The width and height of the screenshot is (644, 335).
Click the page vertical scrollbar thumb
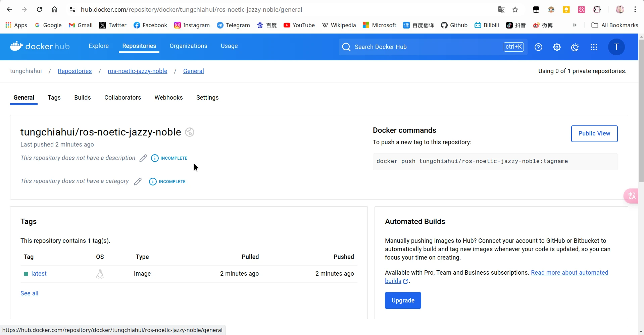click(641, 111)
